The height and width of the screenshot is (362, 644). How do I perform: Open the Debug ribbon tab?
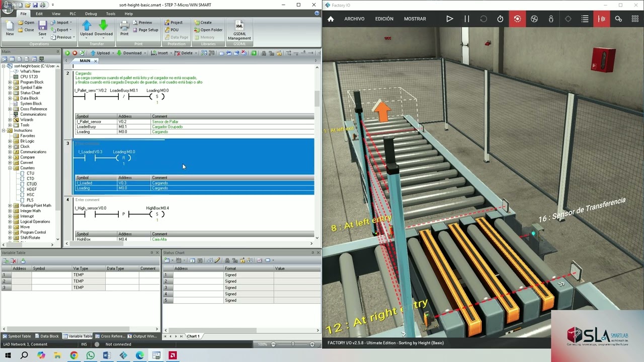(x=91, y=14)
